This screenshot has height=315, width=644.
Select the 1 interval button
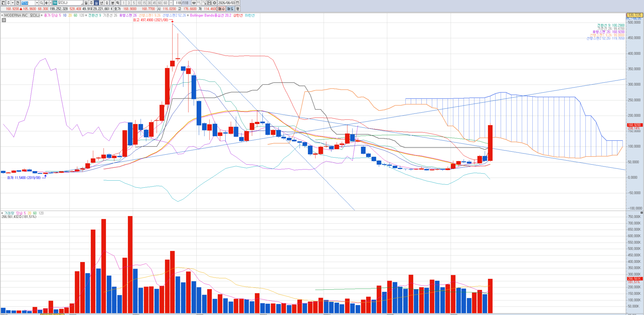[x=123, y=3]
